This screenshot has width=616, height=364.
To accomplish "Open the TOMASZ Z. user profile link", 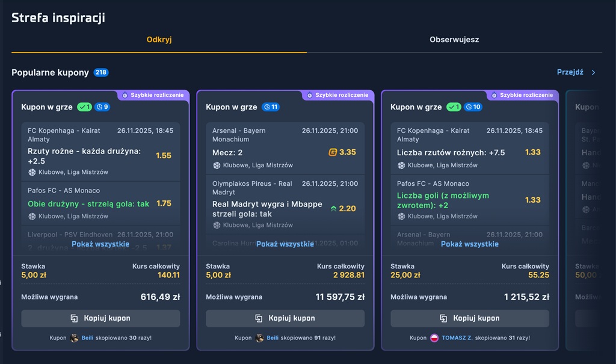I will pyautogui.click(x=457, y=338).
